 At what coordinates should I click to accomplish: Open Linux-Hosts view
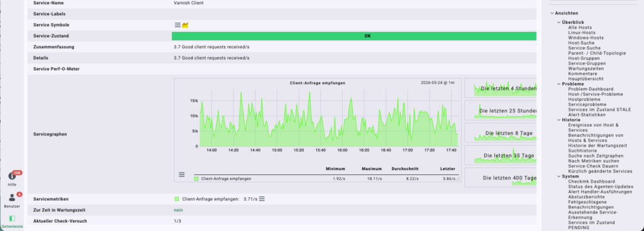582,33
